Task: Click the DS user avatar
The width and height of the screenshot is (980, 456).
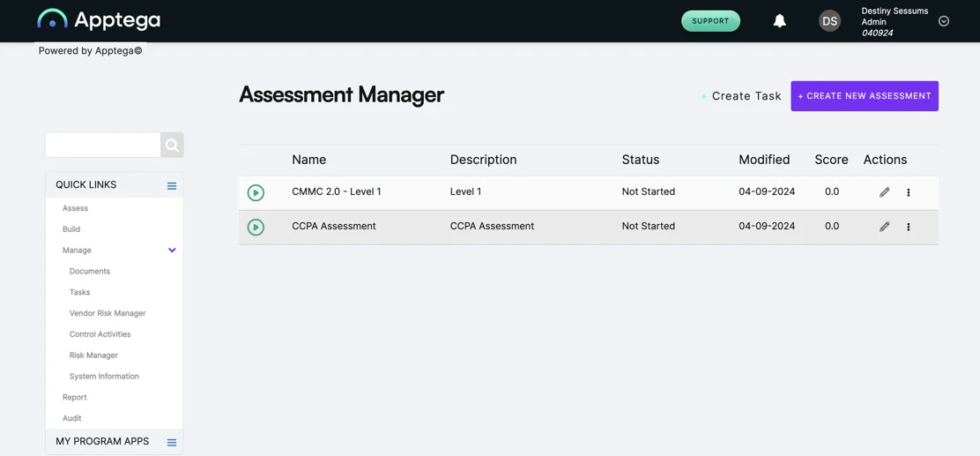Action: point(830,20)
